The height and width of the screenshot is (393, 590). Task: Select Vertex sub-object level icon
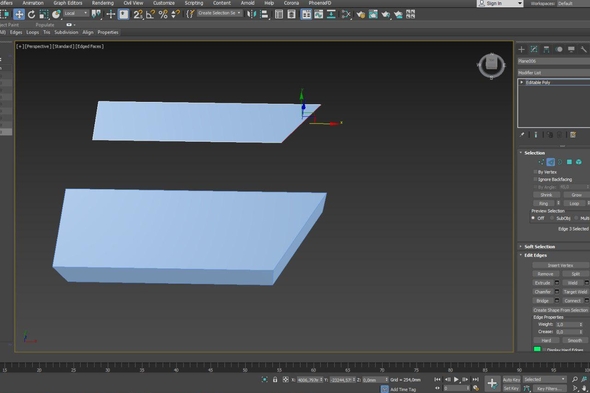point(541,162)
